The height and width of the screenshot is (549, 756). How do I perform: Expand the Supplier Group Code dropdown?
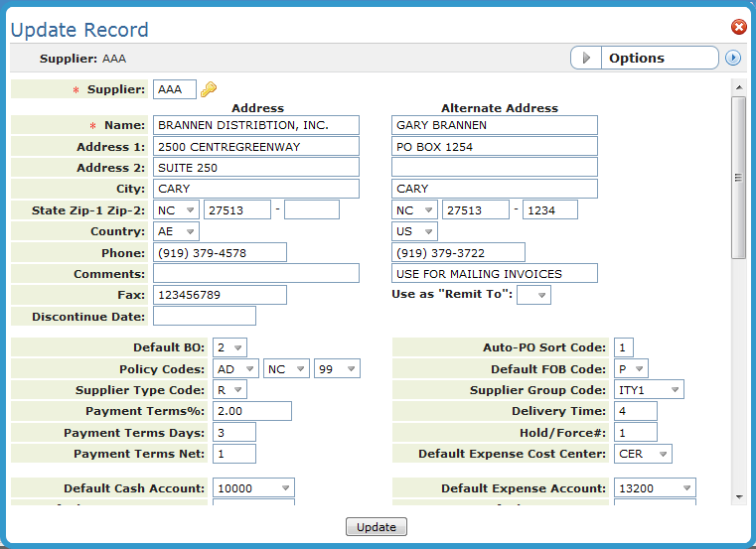coord(649,390)
